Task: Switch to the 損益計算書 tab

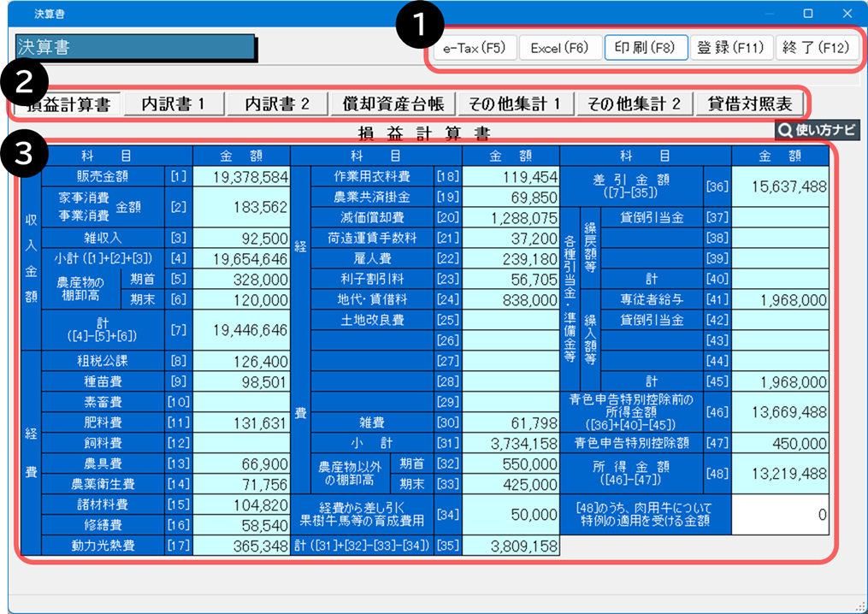Action: click(68, 104)
